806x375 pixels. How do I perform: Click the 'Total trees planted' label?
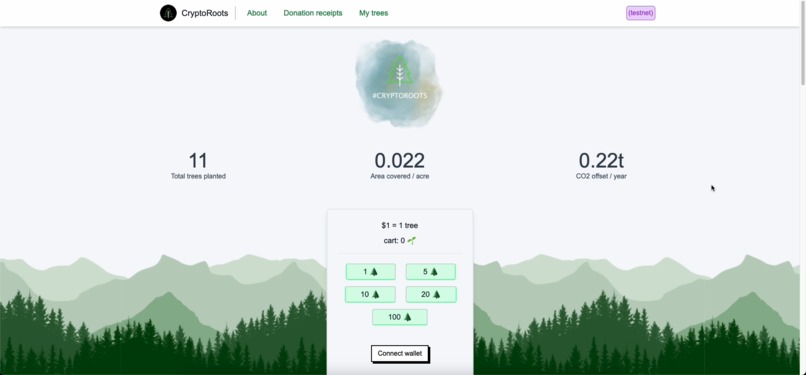198,176
